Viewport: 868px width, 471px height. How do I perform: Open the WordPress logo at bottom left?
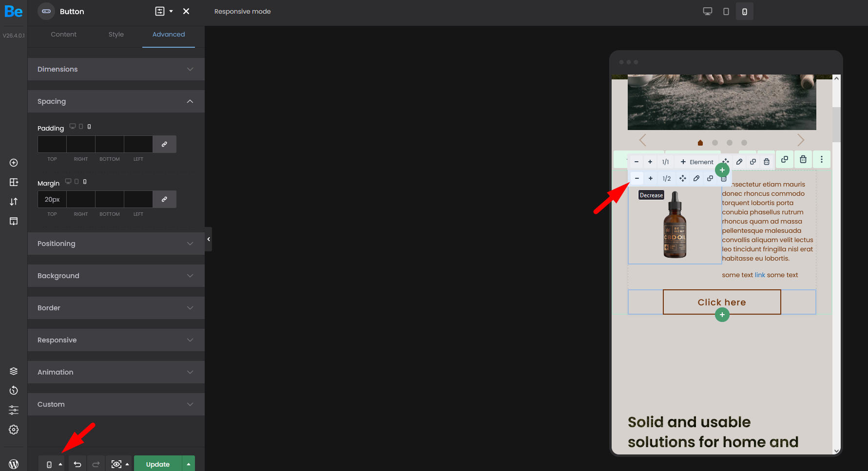14,463
